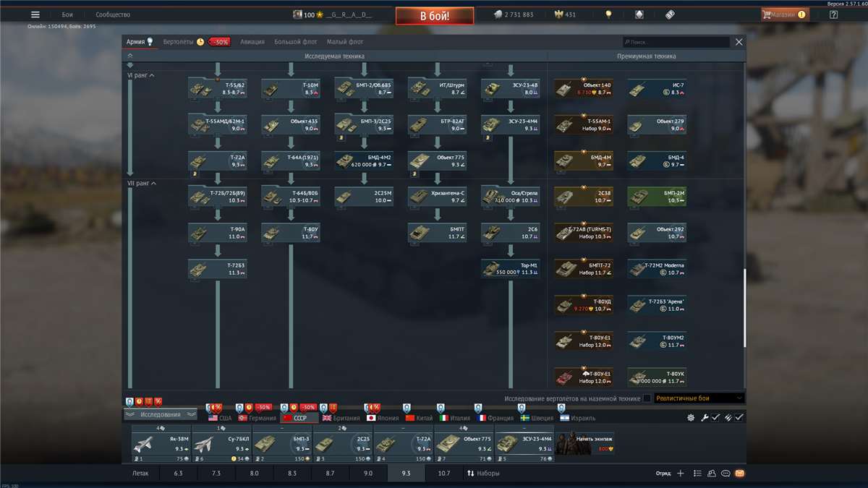Select the 8.7 battle rating preset
This screenshot has width=868, height=488.
330,474
